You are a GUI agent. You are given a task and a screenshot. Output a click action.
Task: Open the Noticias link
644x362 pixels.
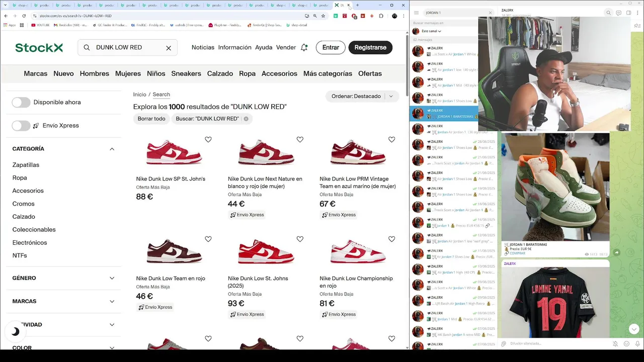click(203, 47)
